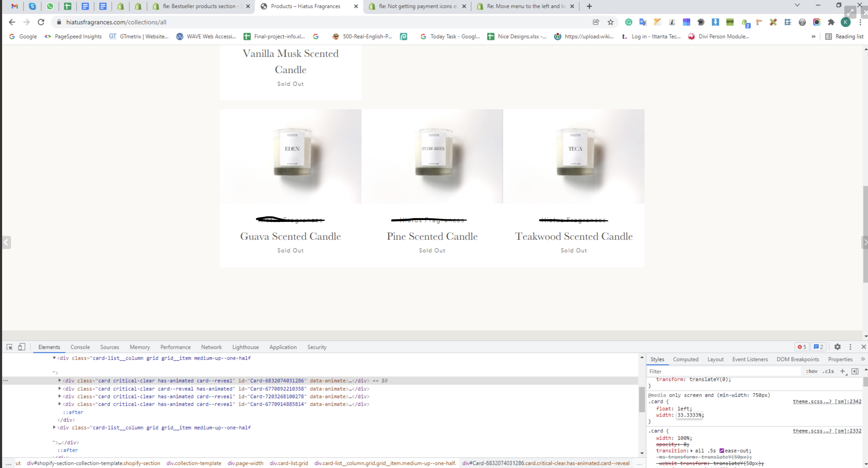
Task: Expand the Card-6832074031286 div node
Action: point(60,381)
